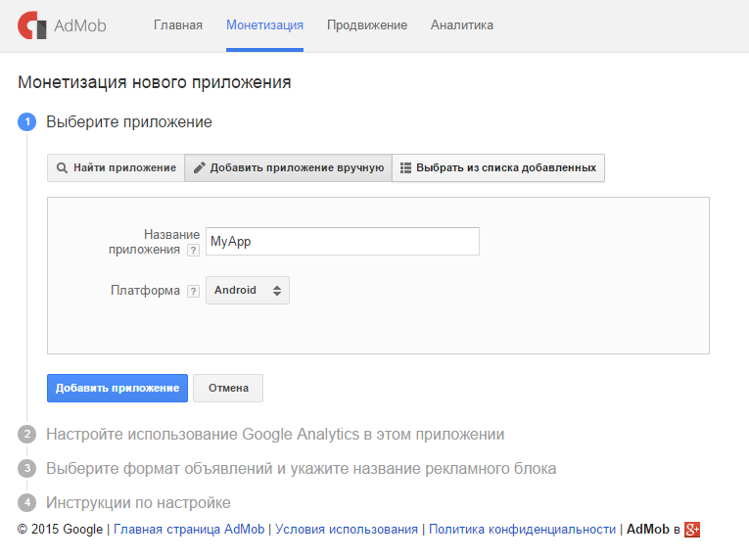Open Политика конфиденциальности link
749x560 pixels.
523,530
